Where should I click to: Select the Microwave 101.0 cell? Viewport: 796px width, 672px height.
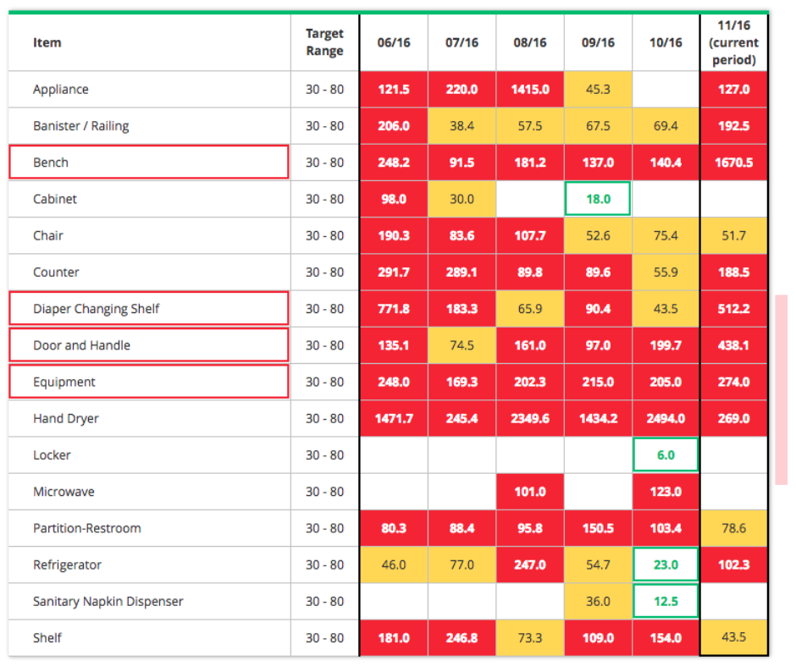pos(530,492)
